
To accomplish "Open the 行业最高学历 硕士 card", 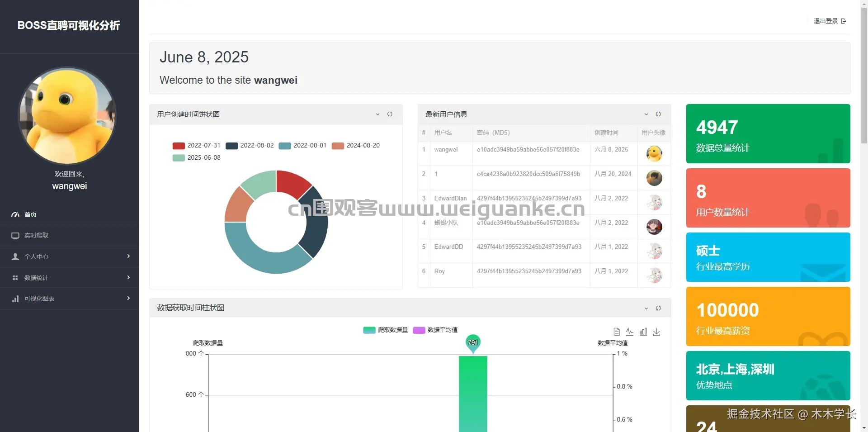I will pos(768,257).
